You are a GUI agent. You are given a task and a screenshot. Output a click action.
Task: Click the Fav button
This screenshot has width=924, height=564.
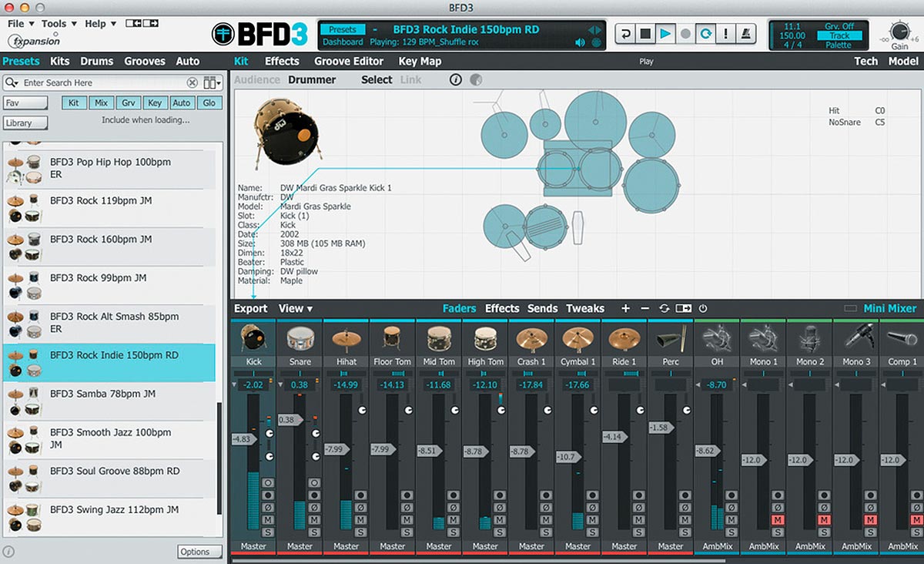tap(25, 102)
